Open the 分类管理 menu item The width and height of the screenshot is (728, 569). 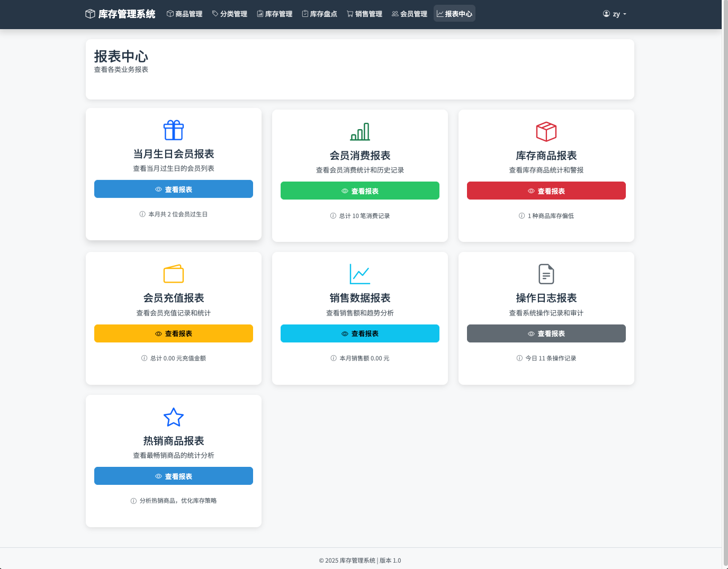230,14
